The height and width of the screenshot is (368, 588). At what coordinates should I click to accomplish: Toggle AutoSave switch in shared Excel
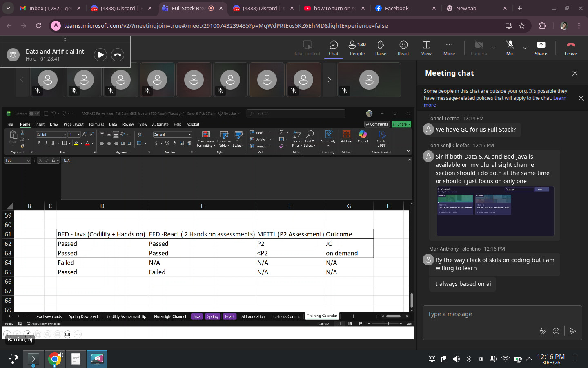point(34,114)
